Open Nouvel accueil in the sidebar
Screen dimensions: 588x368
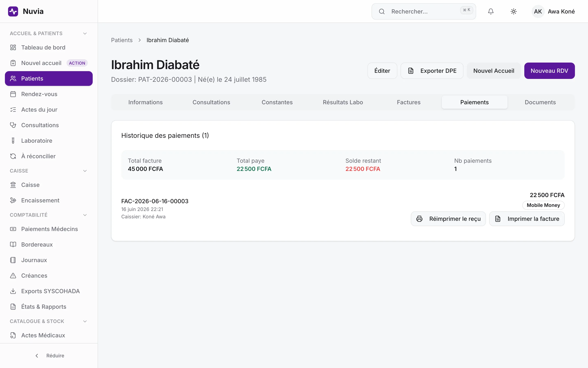49,63
